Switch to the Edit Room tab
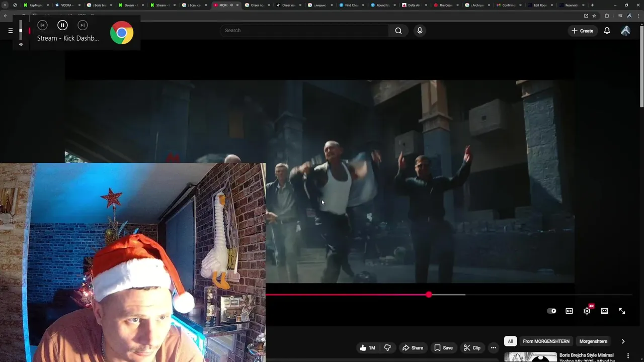 click(540, 5)
